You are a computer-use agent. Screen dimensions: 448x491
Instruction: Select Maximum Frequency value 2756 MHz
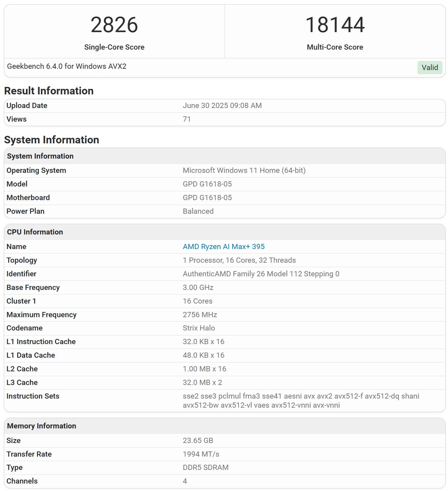coord(200,315)
